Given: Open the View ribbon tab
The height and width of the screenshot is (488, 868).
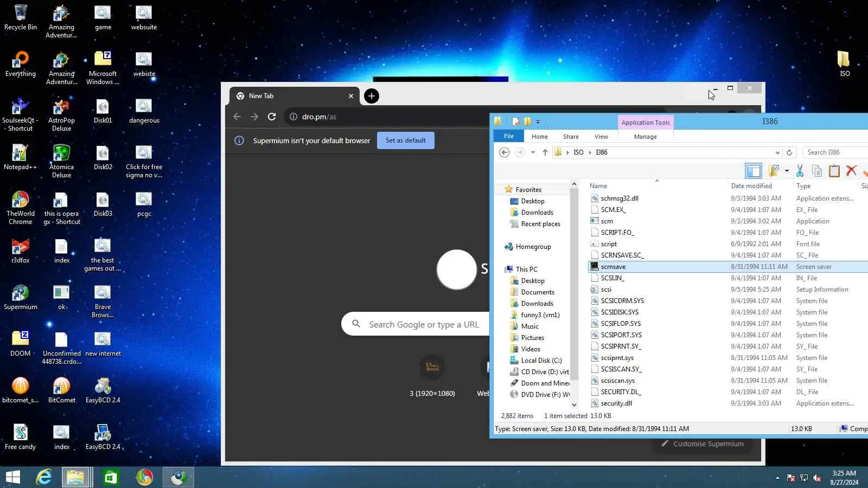Looking at the screenshot, I should pos(601,137).
